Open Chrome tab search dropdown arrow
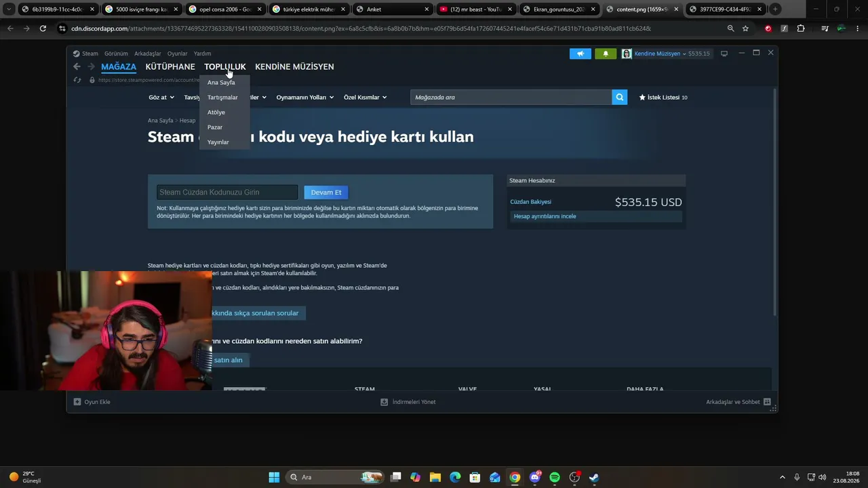 [x=9, y=9]
